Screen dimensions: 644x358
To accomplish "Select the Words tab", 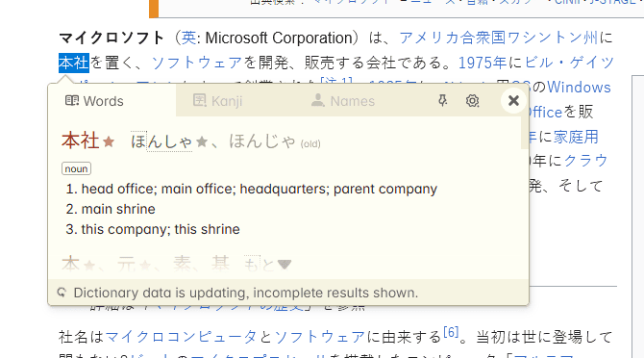I will 94,101.
